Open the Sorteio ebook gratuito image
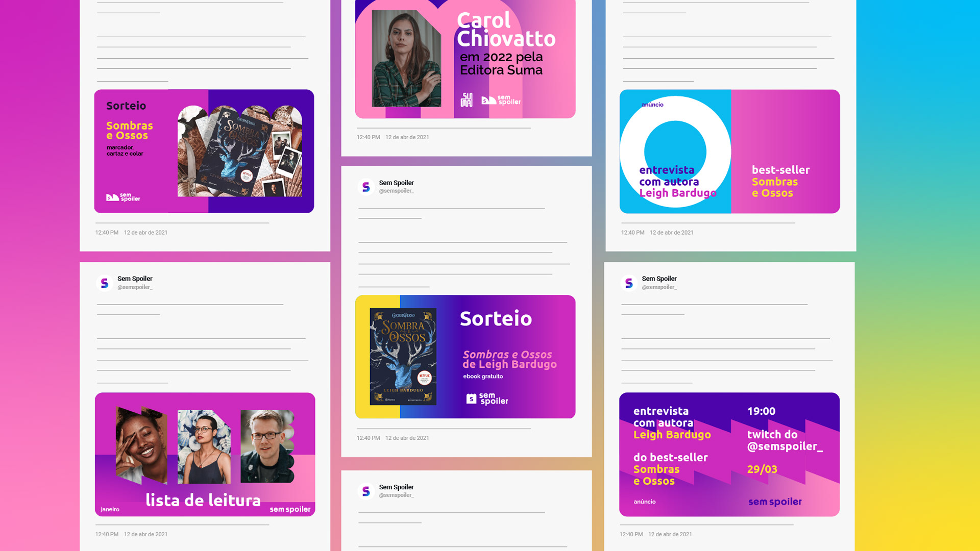This screenshot has width=980, height=551. pyautogui.click(x=465, y=357)
